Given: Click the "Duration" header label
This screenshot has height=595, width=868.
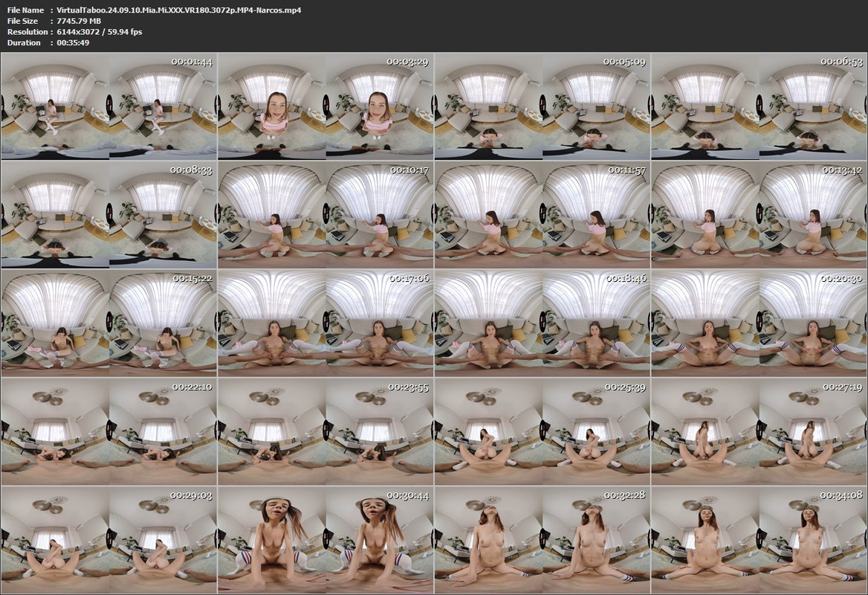Looking at the screenshot, I should tap(24, 42).
